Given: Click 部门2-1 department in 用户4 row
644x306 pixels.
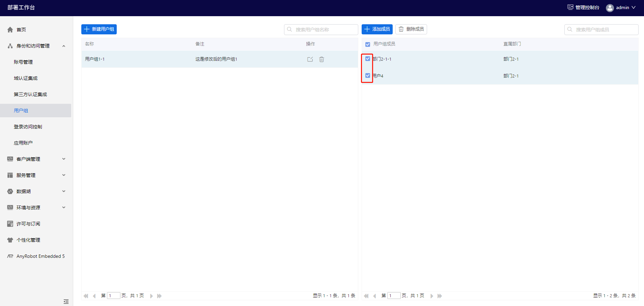Looking at the screenshot, I should point(511,76).
